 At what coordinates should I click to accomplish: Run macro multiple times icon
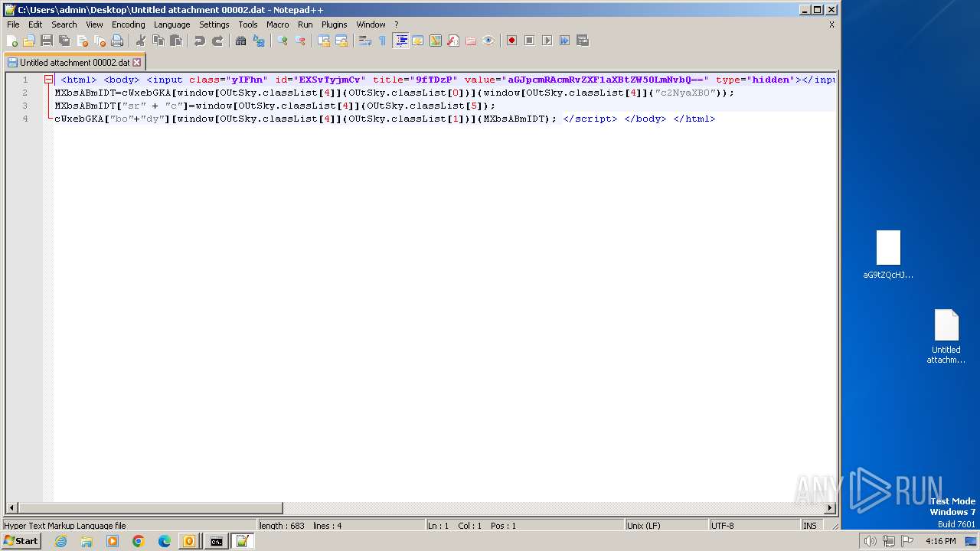pyautogui.click(x=564, y=41)
